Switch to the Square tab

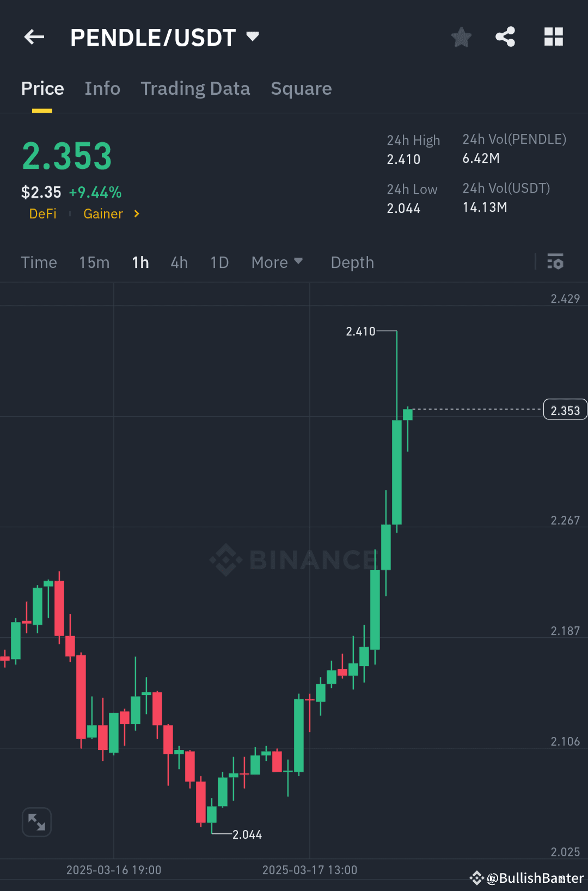pyautogui.click(x=301, y=88)
